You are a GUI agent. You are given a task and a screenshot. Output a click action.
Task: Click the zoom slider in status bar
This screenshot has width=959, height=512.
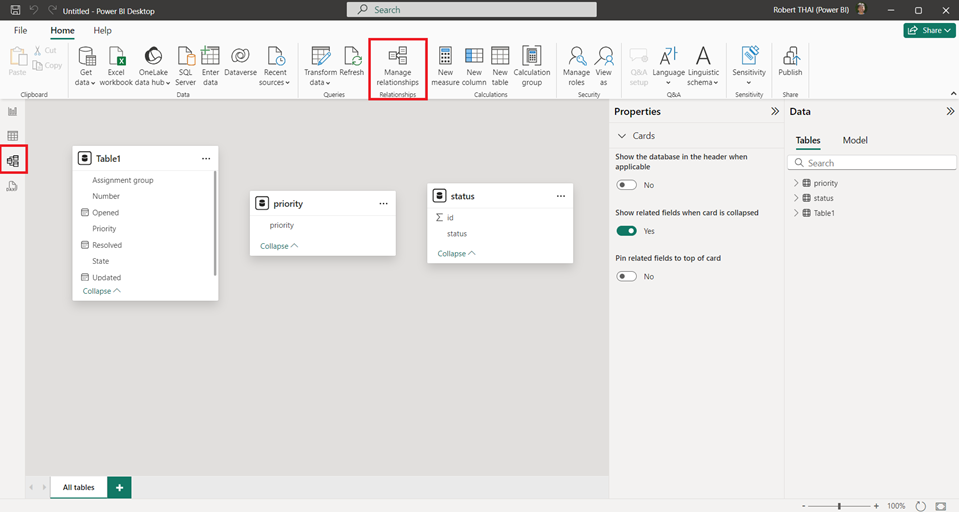(839, 506)
